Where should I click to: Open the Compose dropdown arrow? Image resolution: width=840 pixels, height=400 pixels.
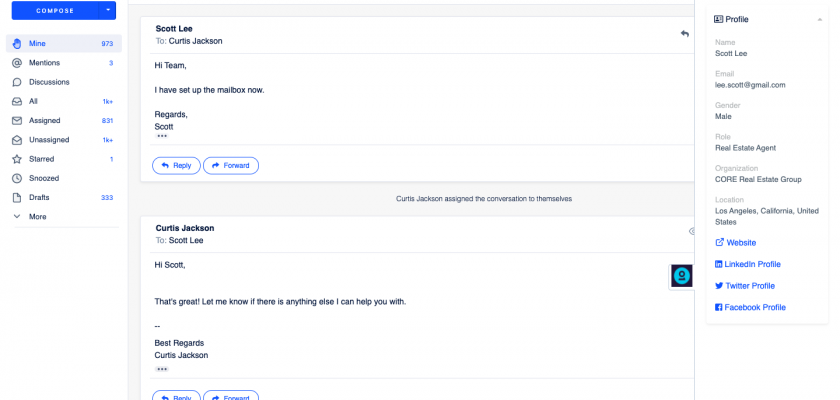pos(108,11)
